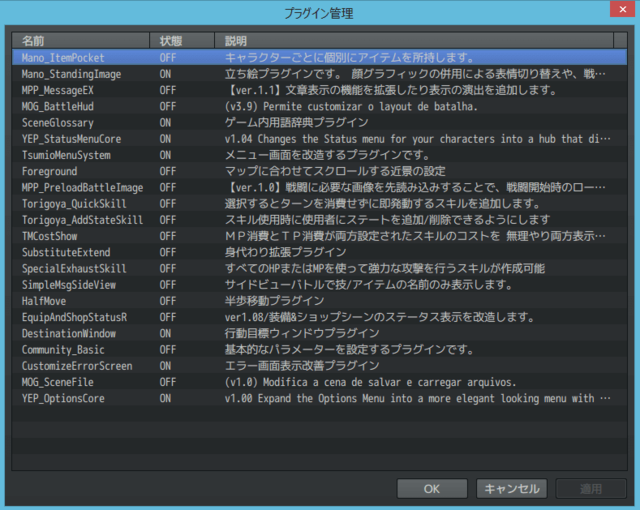This screenshot has height=510, width=640.
Task: Click description '行動目標ウィンドウプラグイン'
Action: point(302,333)
